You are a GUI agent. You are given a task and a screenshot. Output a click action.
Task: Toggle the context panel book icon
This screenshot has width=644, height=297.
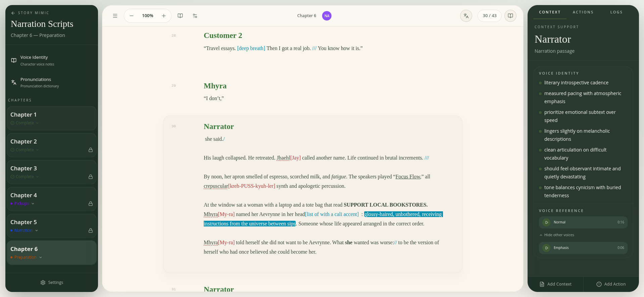coord(510,16)
